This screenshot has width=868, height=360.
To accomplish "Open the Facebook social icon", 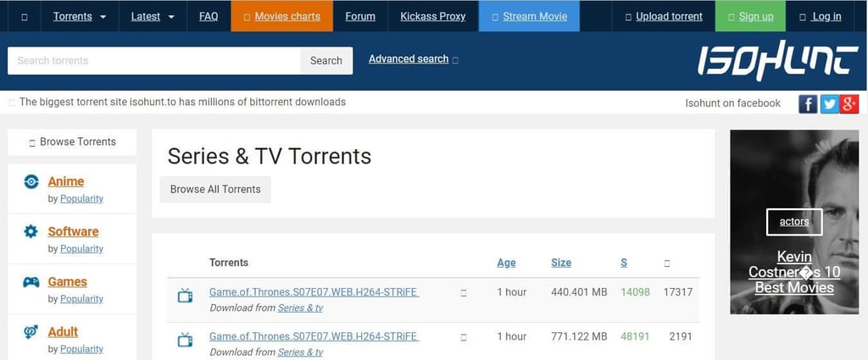I will point(808,103).
